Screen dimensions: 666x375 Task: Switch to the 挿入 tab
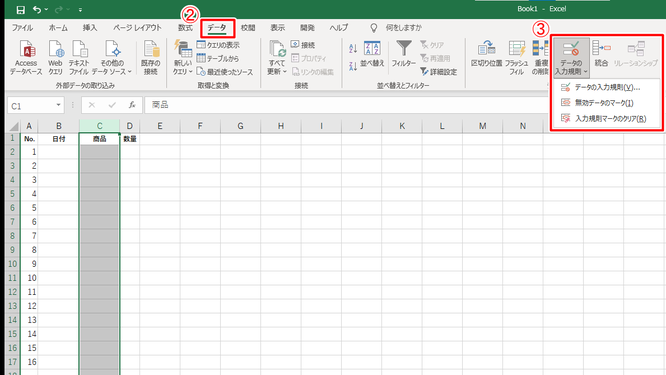[x=90, y=28]
